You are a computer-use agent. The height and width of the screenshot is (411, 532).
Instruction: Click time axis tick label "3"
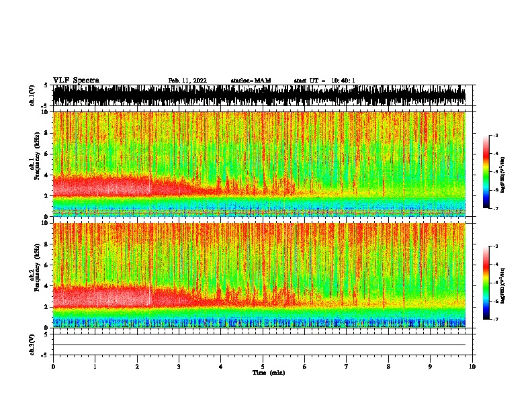tap(179, 367)
